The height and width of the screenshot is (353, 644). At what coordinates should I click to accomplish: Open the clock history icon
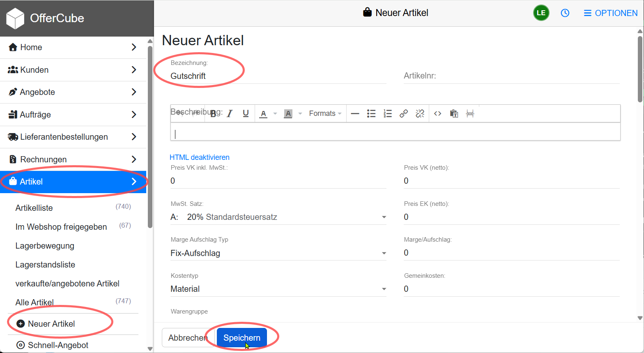pyautogui.click(x=565, y=13)
